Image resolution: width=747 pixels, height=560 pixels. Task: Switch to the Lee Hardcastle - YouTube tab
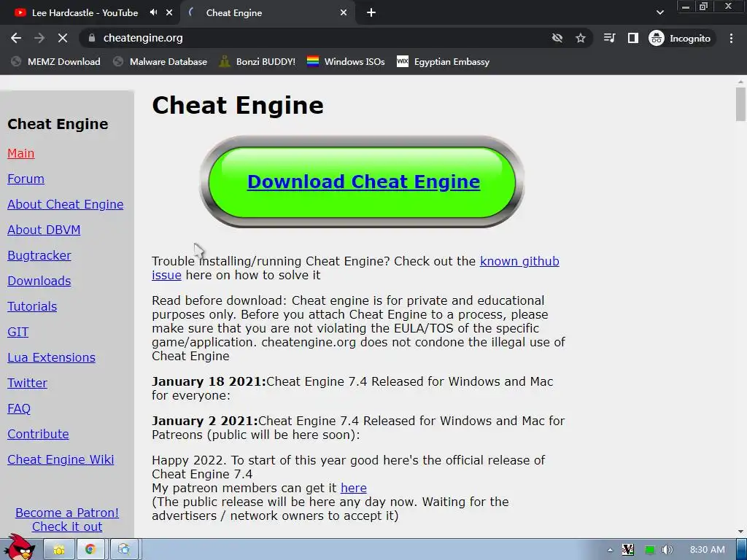85,13
